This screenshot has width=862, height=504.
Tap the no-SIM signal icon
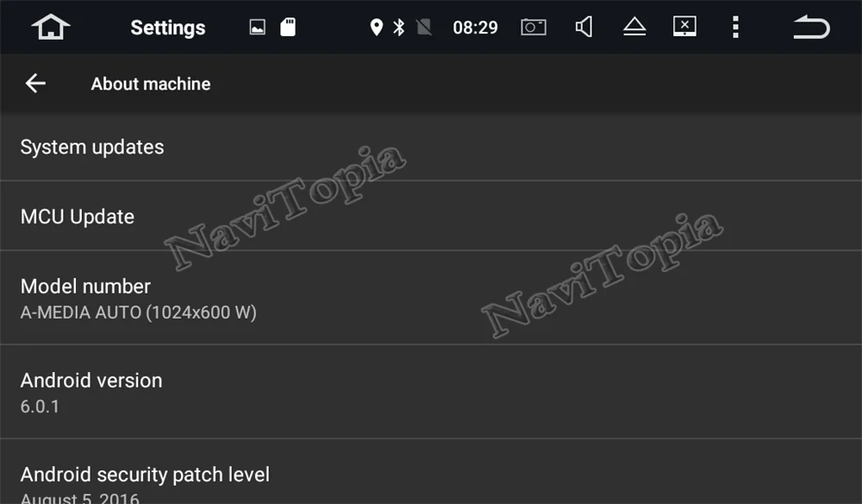pos(424,27)
